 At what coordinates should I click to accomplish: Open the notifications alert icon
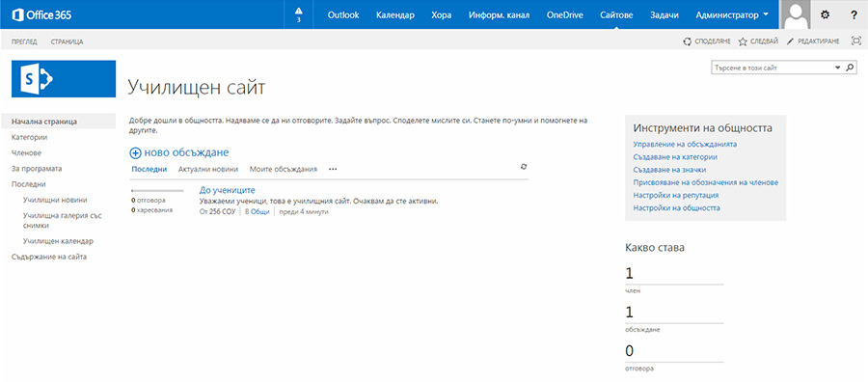(299, 14)
